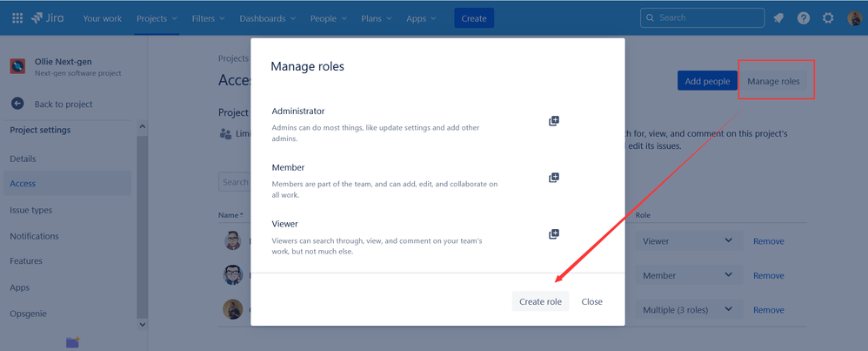868x351 pixels.
Task: Click the people search field behind dialog
Action: (x=235, y=182)
